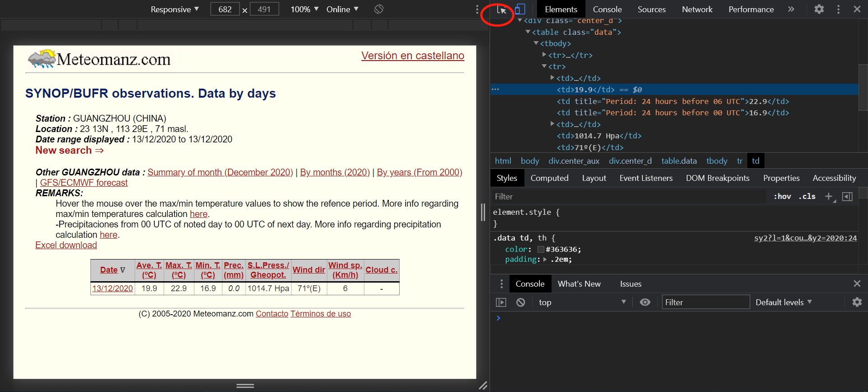
Task: Open the Online throttling dropdown
Action: [x=342, y=9]
